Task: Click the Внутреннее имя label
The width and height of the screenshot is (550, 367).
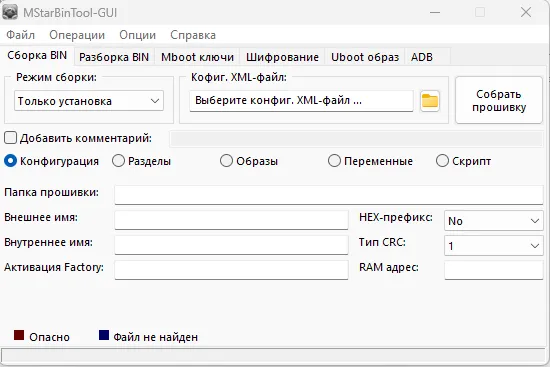Action: coord(48,242)
